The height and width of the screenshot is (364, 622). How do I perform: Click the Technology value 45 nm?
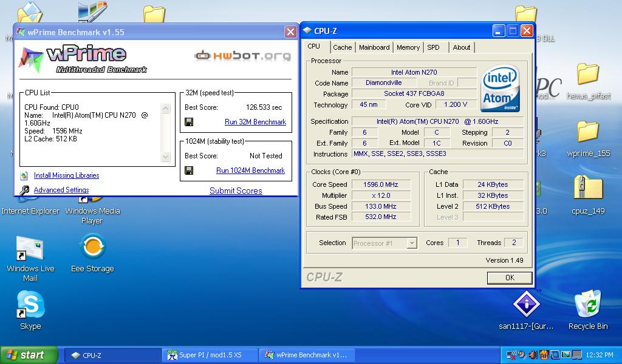point(369,104)
